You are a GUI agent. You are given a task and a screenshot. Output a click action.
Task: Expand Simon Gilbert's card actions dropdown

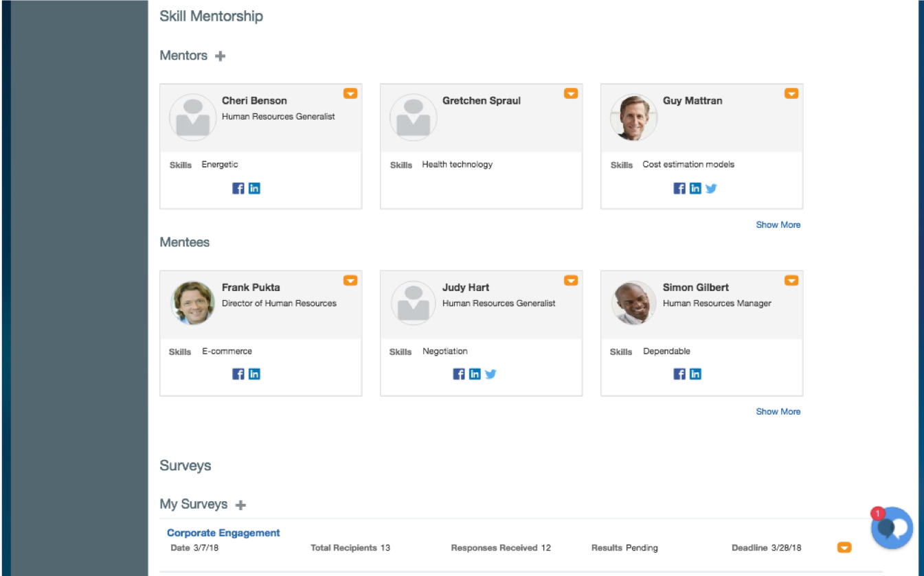click(791, 280)
